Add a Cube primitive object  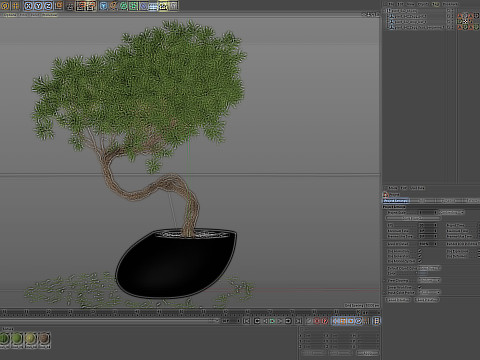104,6
